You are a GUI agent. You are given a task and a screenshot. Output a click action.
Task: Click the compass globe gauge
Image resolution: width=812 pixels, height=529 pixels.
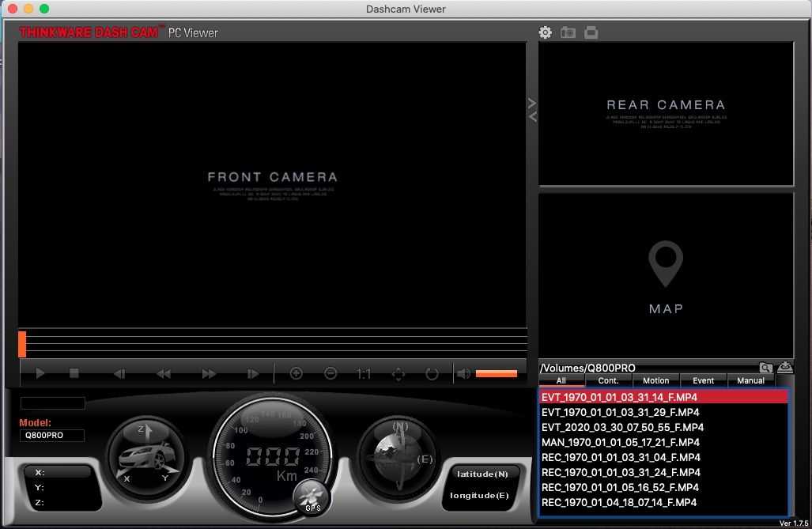(398, 457)
